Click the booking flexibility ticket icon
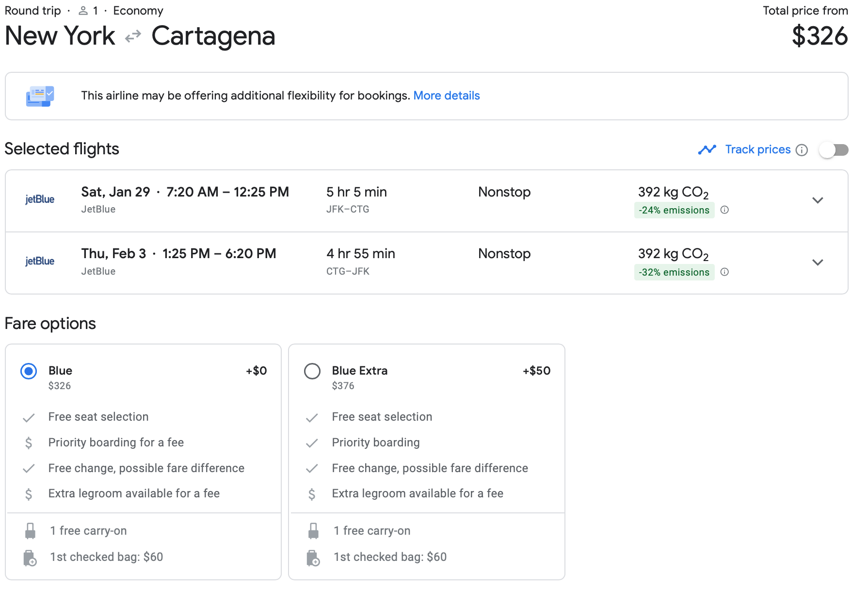The image size is (868, 591). [40, 96]
